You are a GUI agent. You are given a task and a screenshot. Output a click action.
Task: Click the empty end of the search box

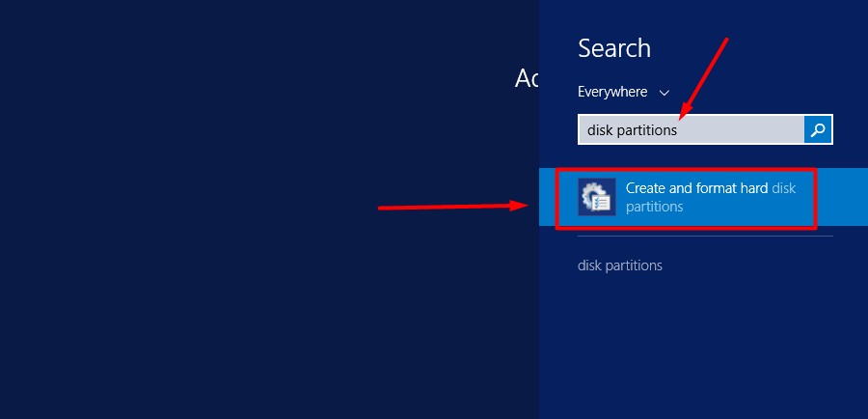point(762,129)
